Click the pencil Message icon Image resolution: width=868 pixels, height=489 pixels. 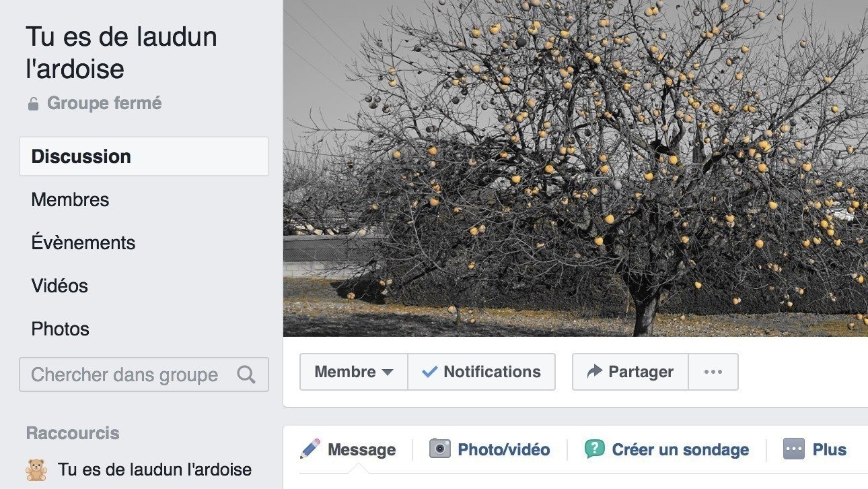pos(310,449)
